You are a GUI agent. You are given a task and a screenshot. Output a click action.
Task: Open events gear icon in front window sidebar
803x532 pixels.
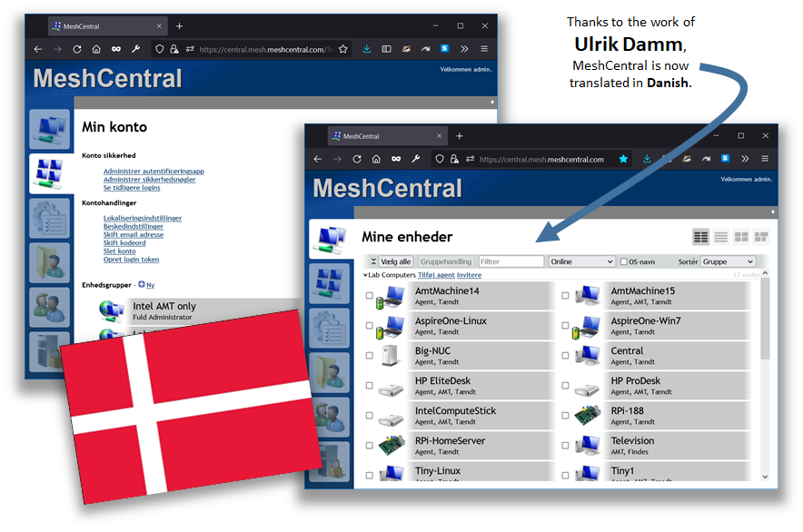(330, 328)
